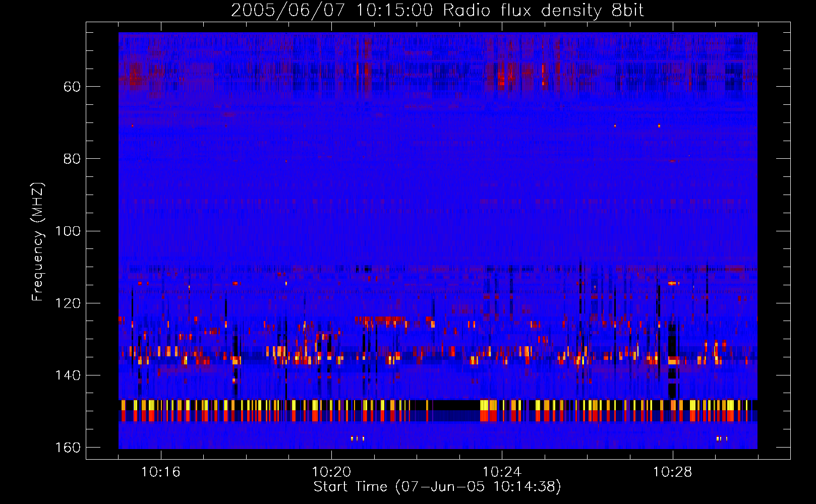The image size is (816, 504).
Task: Click the 10:20 time tick label
Action: coord(331,472)
